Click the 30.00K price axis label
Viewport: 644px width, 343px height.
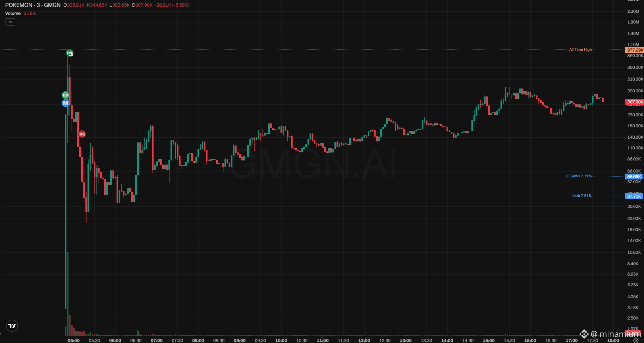coord(634,206)
